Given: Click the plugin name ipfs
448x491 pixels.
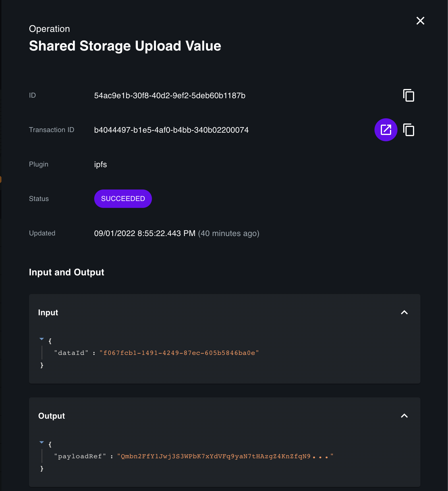Looking at the screenshot, I should pos(101,164).
